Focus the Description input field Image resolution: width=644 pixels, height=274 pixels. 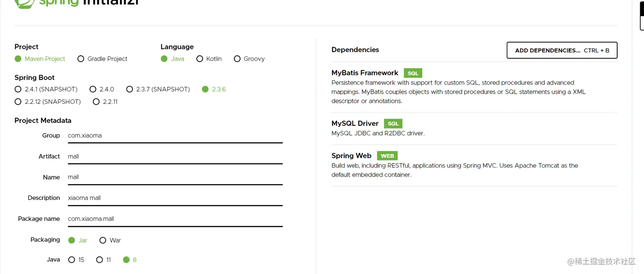[x=175, y=198]
